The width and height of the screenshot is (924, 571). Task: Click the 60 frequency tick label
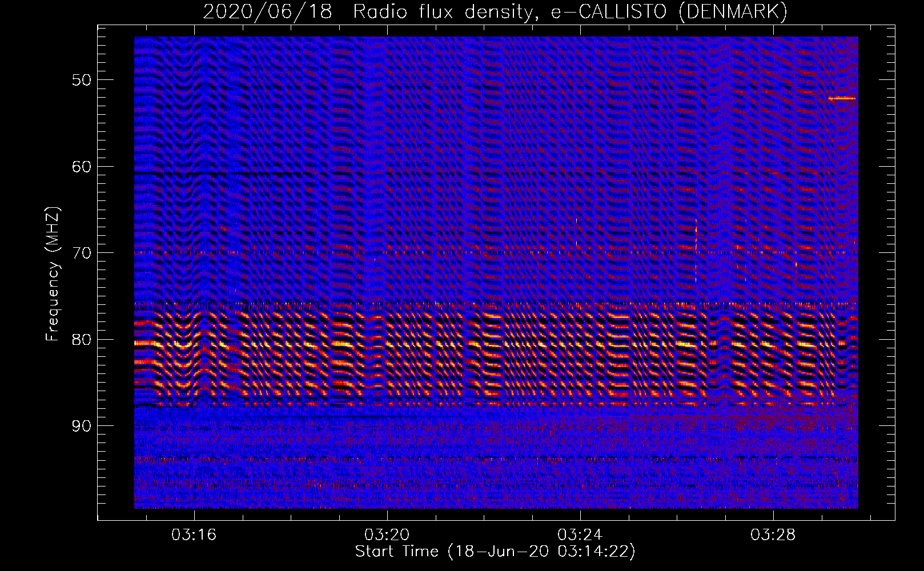tap(82, 167)
